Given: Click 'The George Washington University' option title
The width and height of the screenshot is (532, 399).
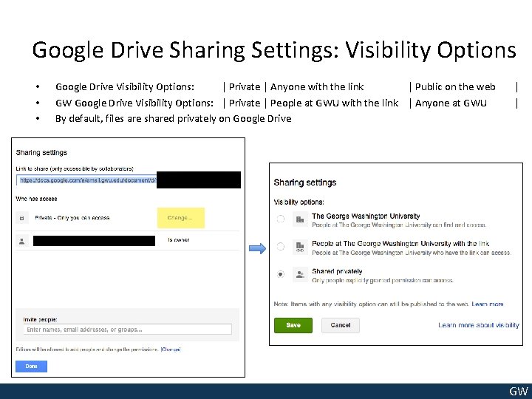Looking at the screenshot, I should point(366,216).
